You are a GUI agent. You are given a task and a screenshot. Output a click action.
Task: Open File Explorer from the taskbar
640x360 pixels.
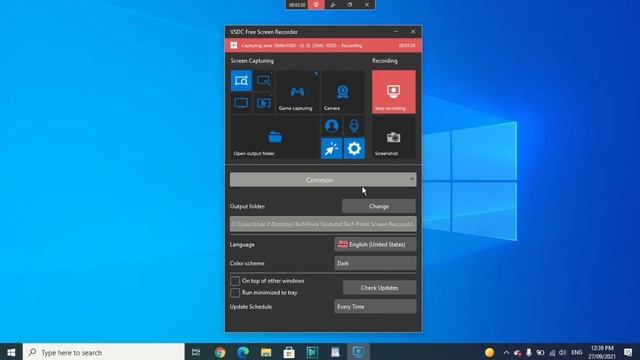[266, 352]
